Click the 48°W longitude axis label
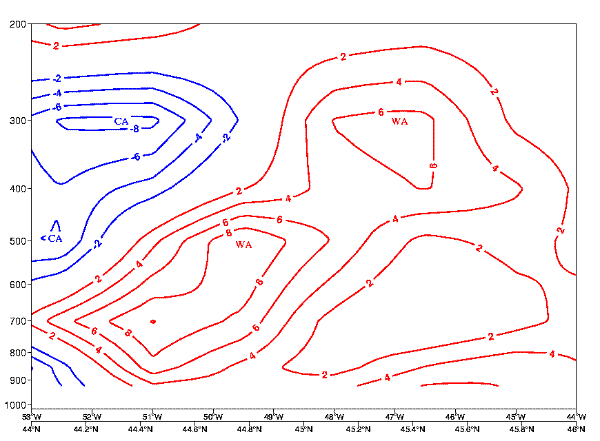 click(x=333, y=417)
